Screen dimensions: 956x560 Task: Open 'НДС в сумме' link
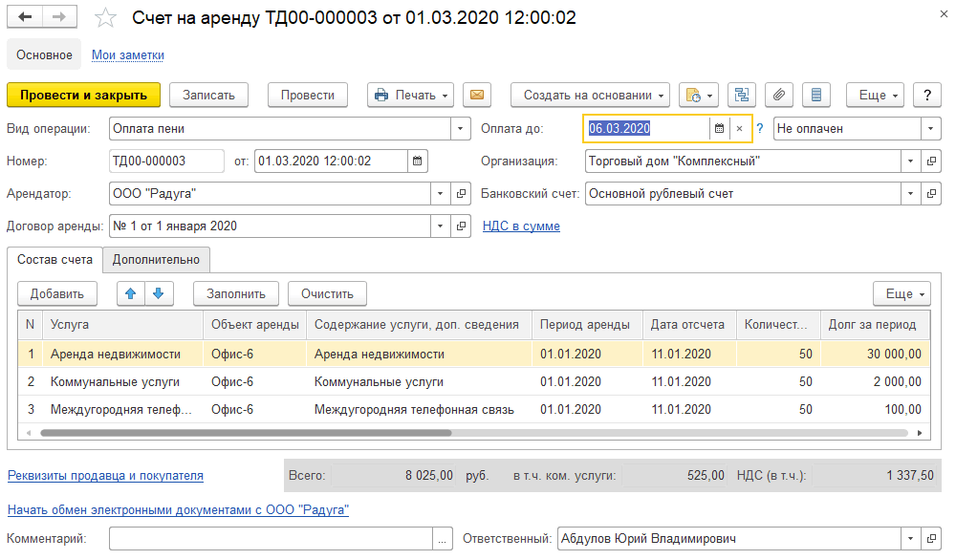[x=521, y=226]
